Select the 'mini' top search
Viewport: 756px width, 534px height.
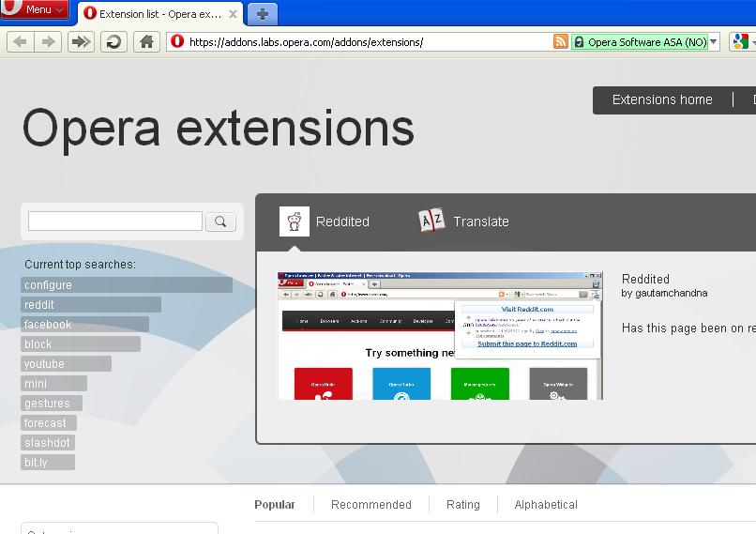[x=54, y=384]
